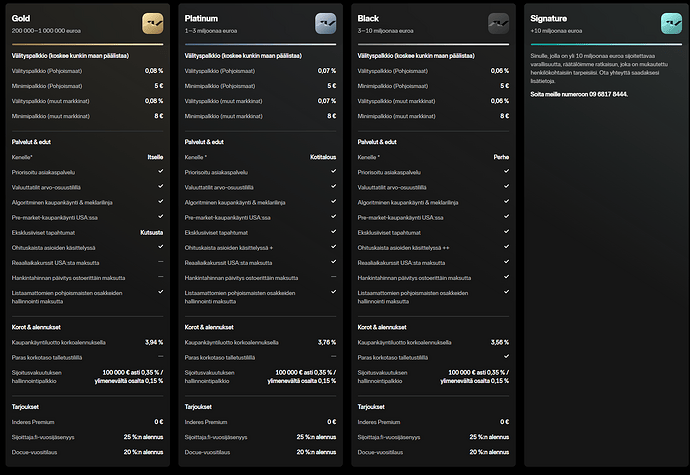Click Gold Kaupankäyntiluotto value 3,94 %
This screenshot has height=475, width=690.
click(154, 342)
